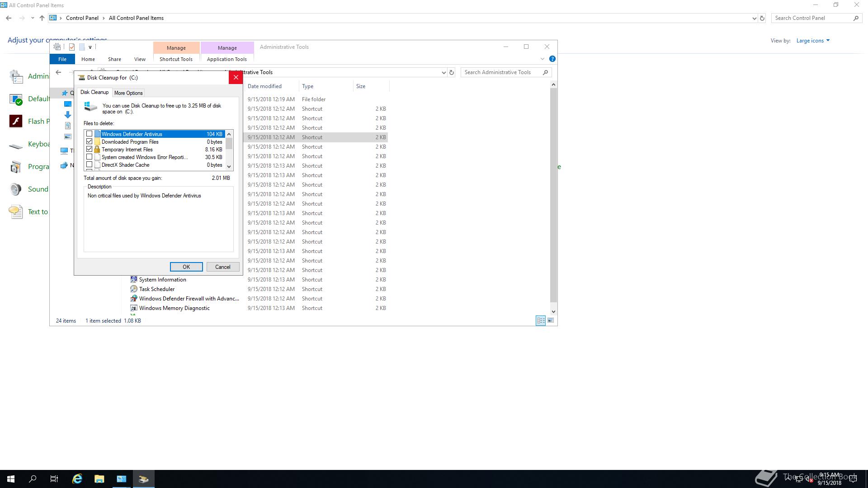
Task: Switch to the More Options tab
Action: coord(128,93)
